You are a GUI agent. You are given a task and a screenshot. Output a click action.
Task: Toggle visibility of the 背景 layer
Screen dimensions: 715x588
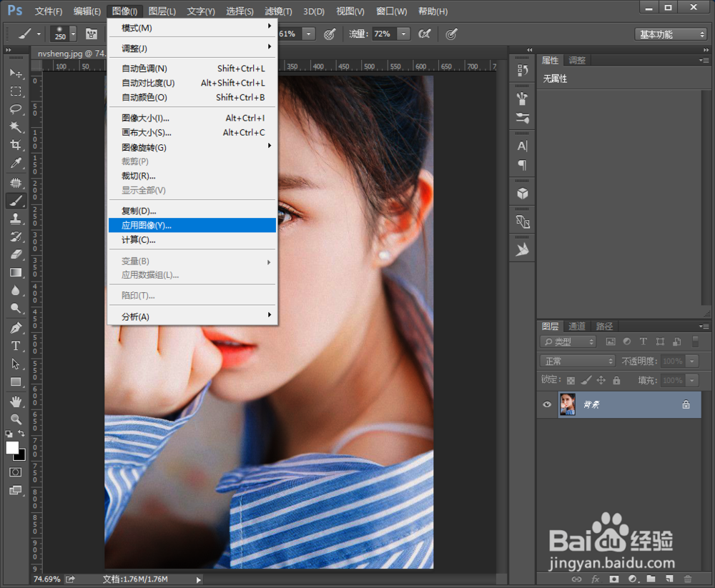point(547,404)
